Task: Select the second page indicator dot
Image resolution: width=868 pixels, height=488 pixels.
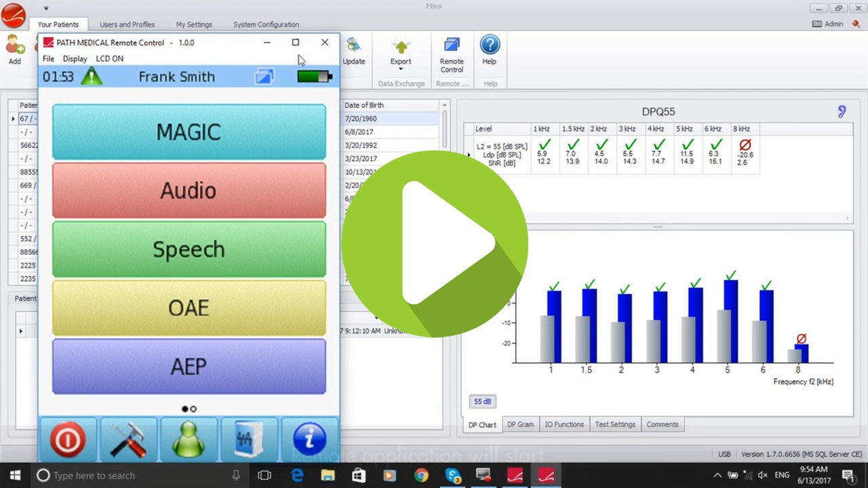Action: point(193,409)
